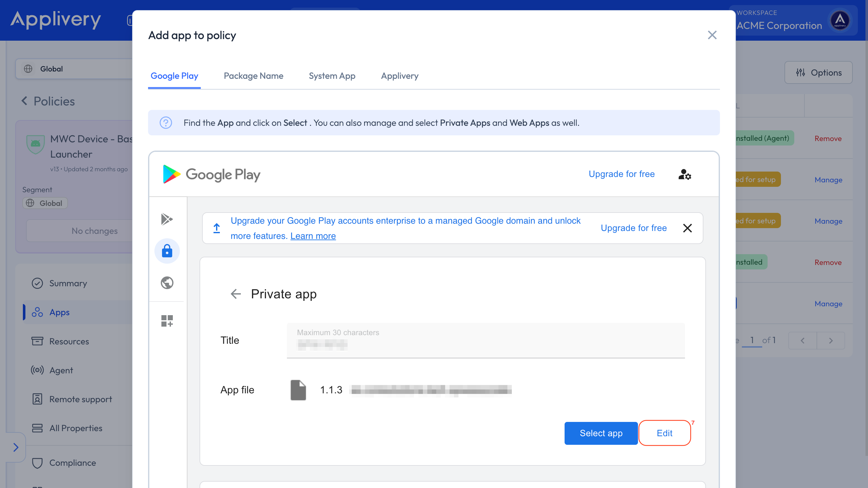
Task: Switch to the Package Name tab
Action: pyautogui.click(x=254, y=76)
